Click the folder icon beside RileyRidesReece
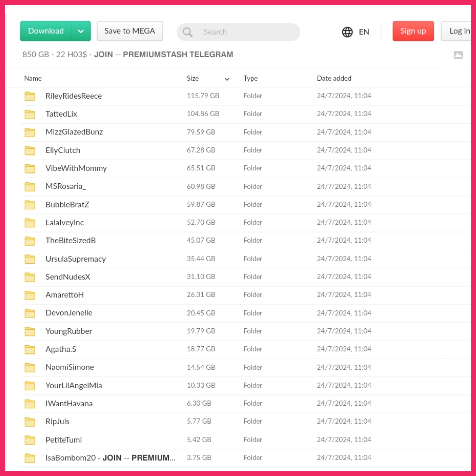 [30, 96]
